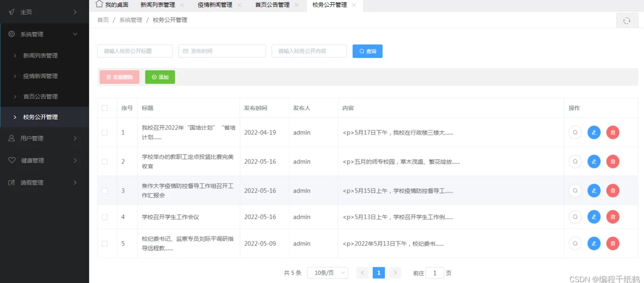Screen dimensions: 644x283
Task: Delete the row 4 学生工作会议 entry
Action: click(613, 217)
